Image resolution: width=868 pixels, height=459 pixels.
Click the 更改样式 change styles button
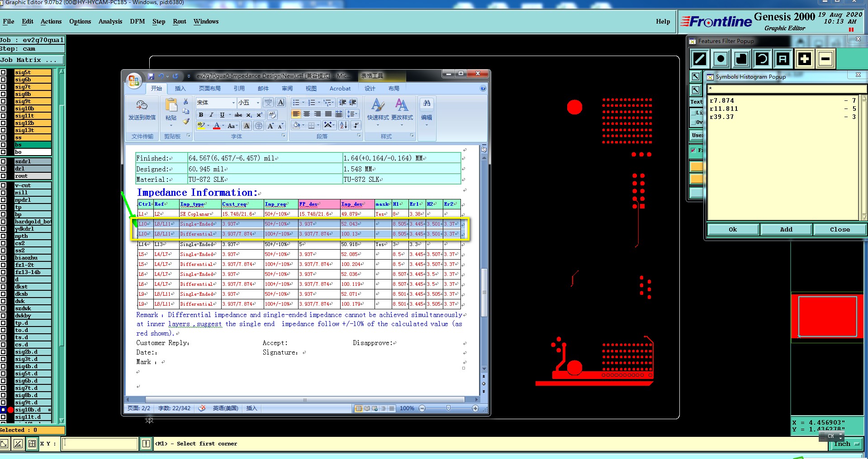(x=402, y=113)
